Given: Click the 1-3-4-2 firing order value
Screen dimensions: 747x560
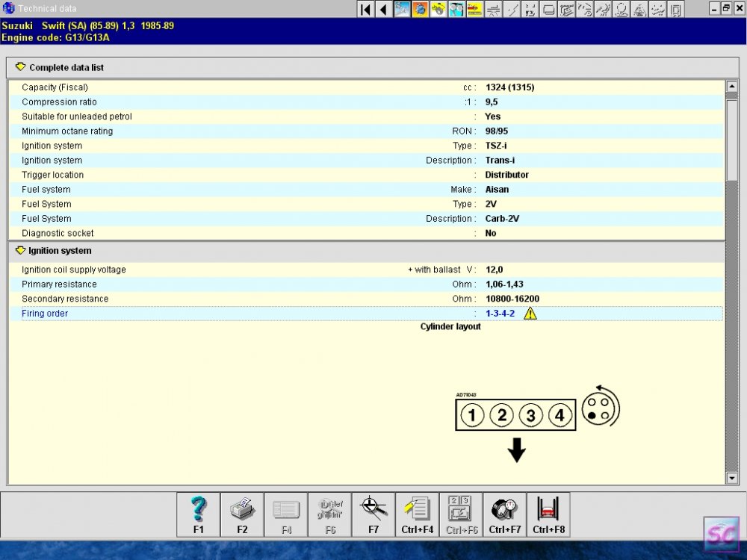Looking at the screenshot, I should coord(500,314).
